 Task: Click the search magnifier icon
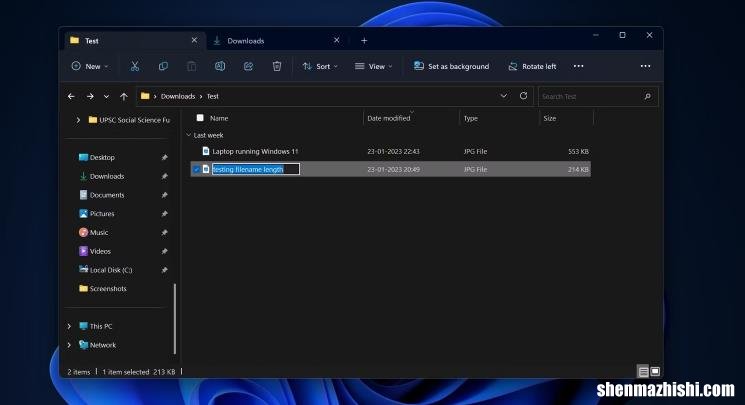coord(648,96)
